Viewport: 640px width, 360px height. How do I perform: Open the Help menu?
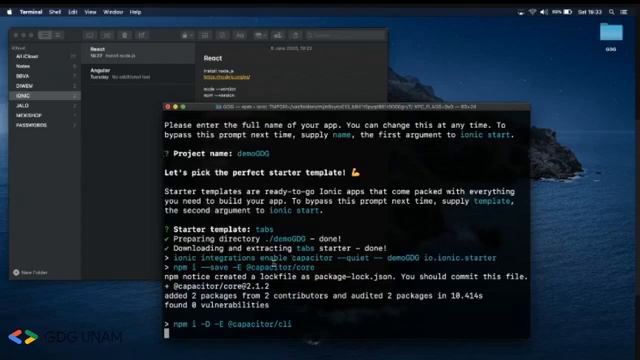135,12
